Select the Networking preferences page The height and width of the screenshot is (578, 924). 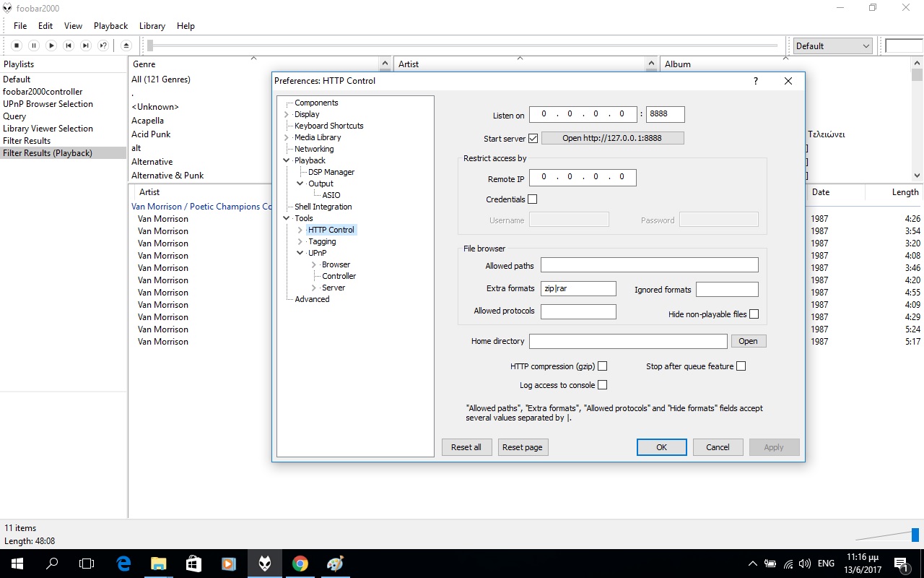tap(314, 149)
